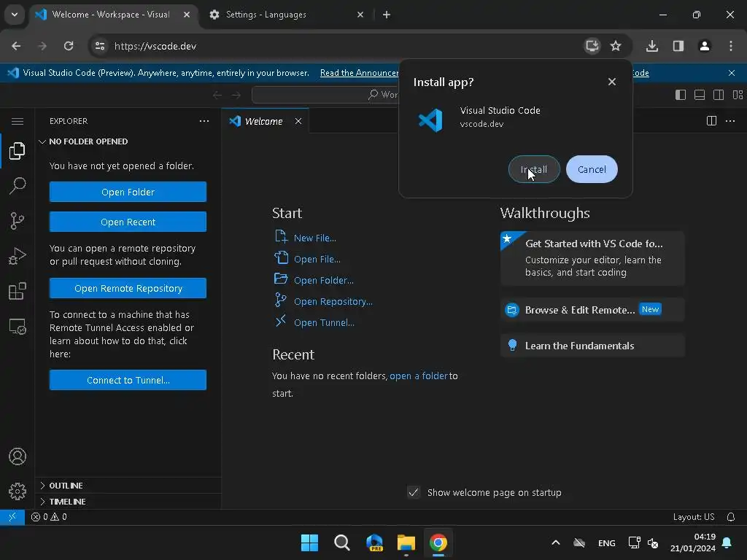The image size is (747, 560).
Task: Close the Install app dialog
Action: (x=612, y=82)
